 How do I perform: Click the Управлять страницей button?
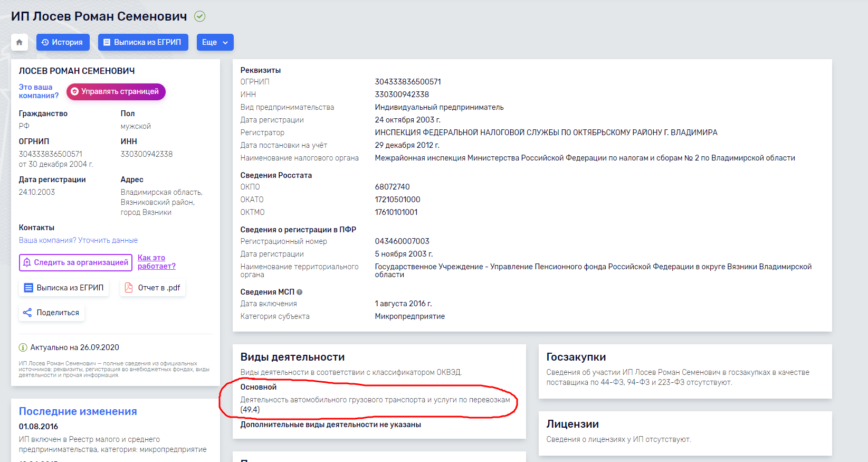click(116, 91)
